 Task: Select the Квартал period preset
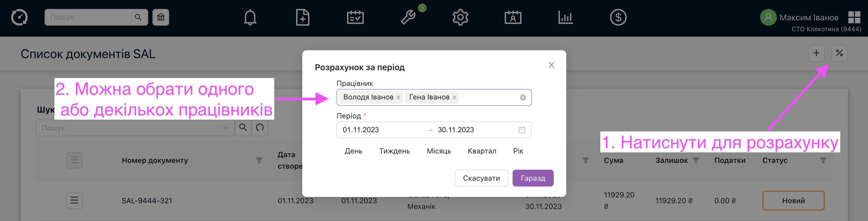point(481,151)
